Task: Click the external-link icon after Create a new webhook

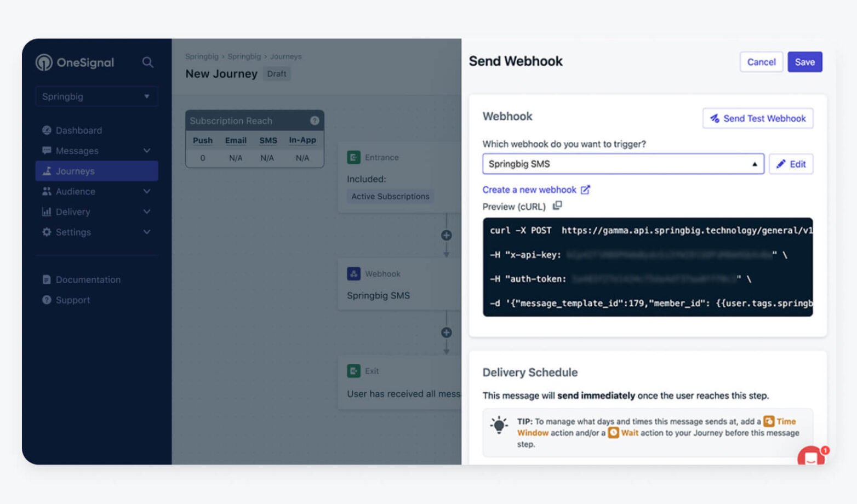Action: (585, 190)
